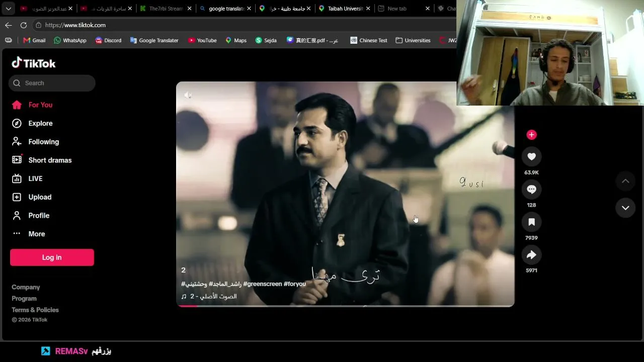Click the webcam overlay thumbnail
The height and width of the screenshot is (362, 644).
[x=550, y=53]
